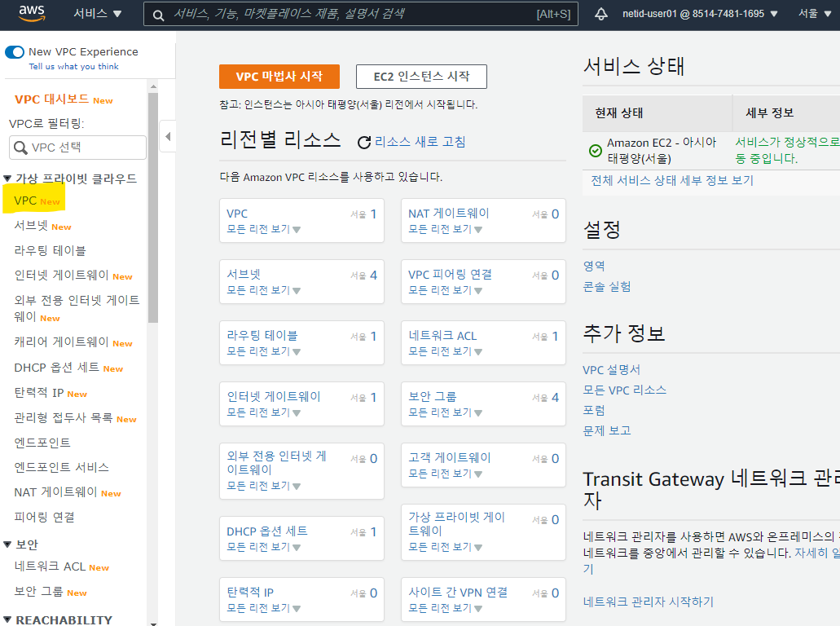Click the magnifier icon in VPC 선택 filter

click(x=20, y=148)
